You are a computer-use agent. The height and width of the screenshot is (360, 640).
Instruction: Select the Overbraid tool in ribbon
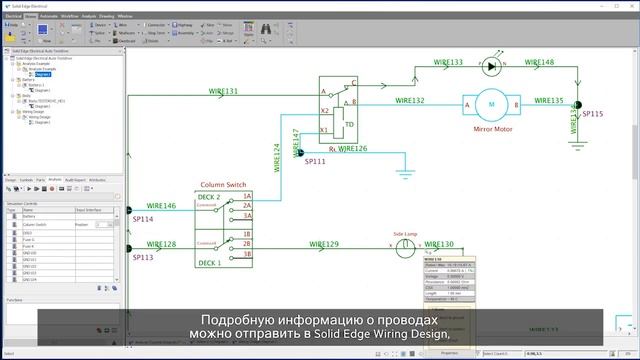click(x=124, y=41)
